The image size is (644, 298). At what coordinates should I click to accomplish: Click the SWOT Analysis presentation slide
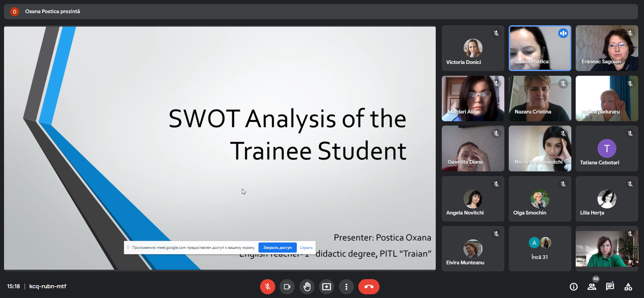(220, 135)
